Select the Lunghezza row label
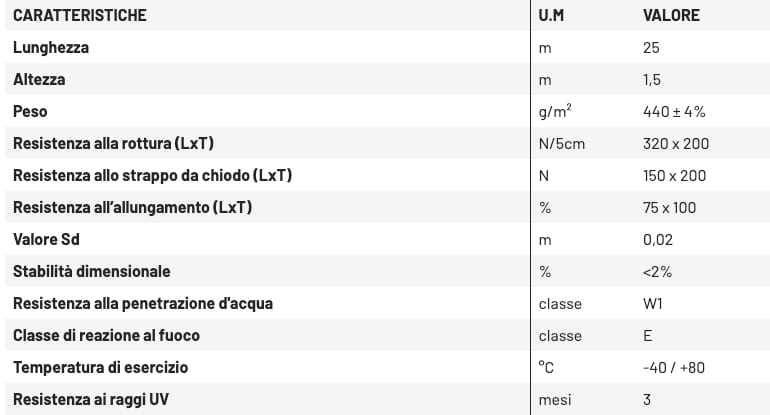The width and height of the screenshot is (770, 415). pyautogui.click(x=51, y=47)
